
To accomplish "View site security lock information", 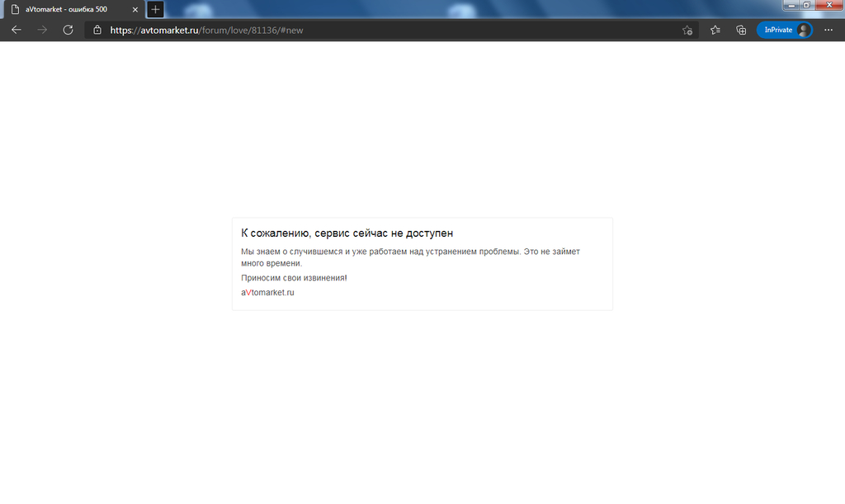I will [97, 31].
